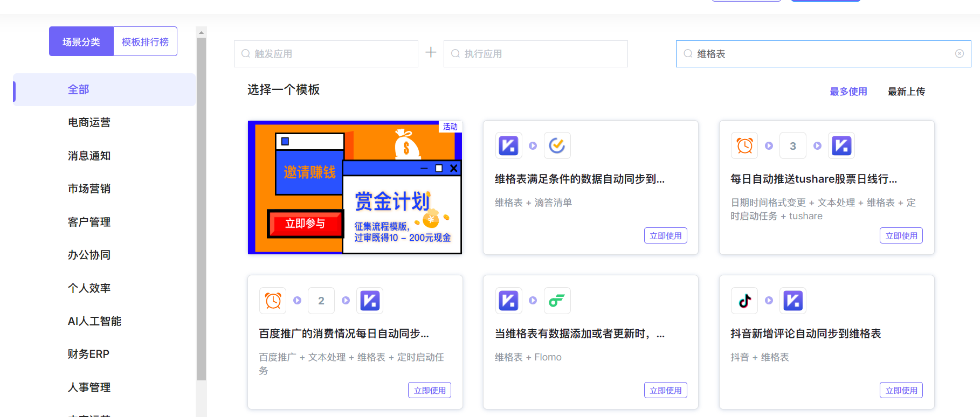The height and width of the screenshot is (417, 980).
Task: Click the alarm clock icon in Baidu template
Action: coord(273,301)
